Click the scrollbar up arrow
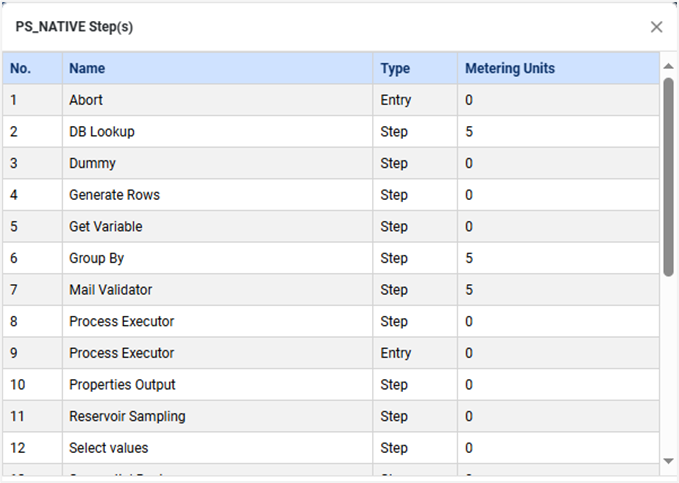Viewport: 679px width, 483px height. pyautogui.click(x=668, y=67)
